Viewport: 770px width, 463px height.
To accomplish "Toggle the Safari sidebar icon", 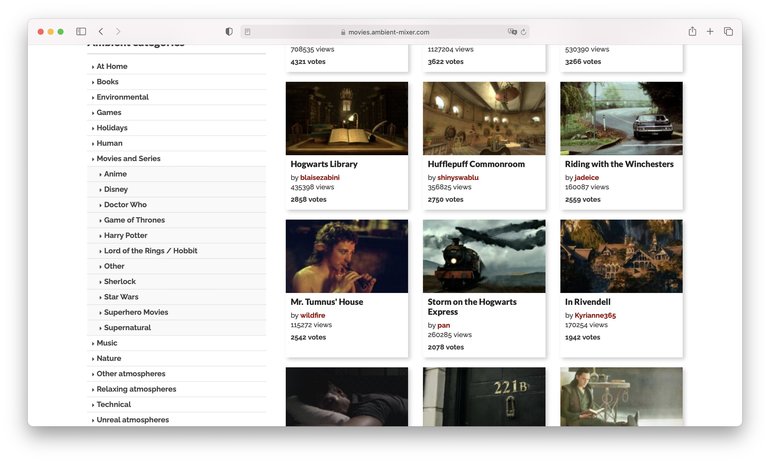I will click(x=81, y=31).
